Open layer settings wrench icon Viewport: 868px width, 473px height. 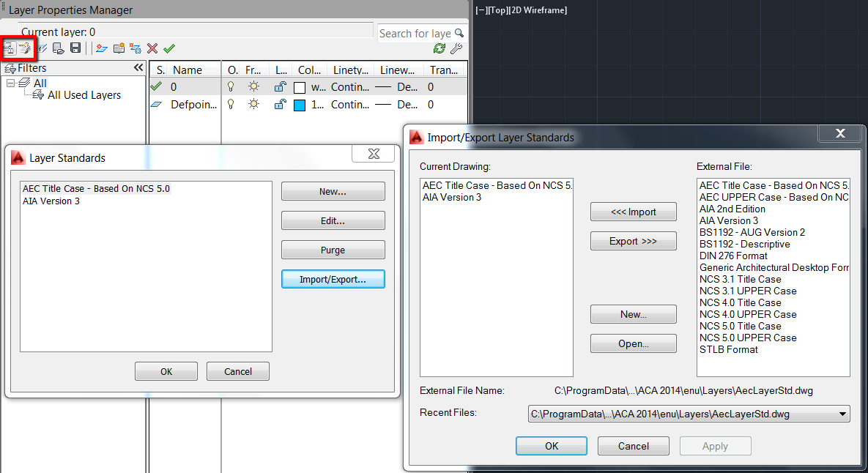click(456, 48)
